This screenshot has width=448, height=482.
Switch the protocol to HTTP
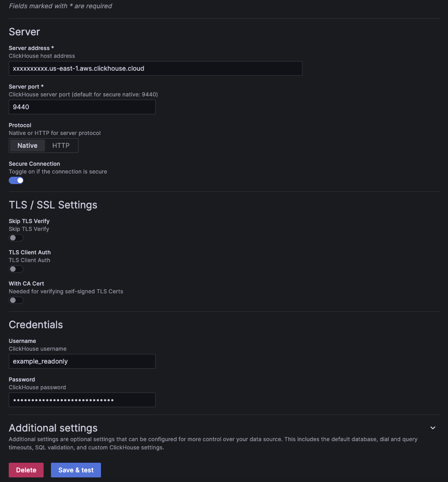tap(61, 146)
